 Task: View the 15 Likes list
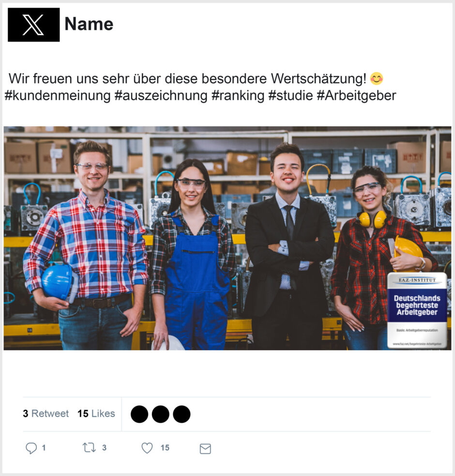coord(96,414)
